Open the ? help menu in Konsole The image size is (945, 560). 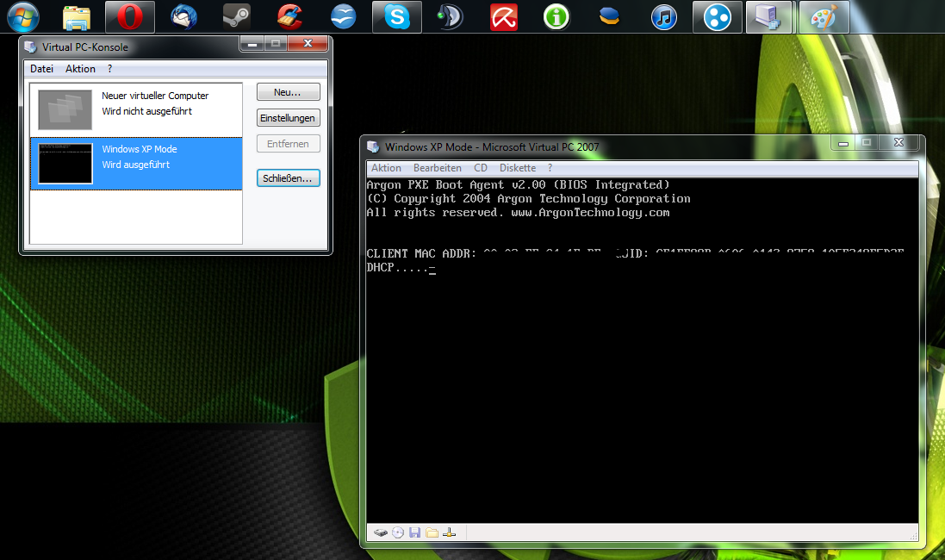pyautogui.click(x=109, y=69)
